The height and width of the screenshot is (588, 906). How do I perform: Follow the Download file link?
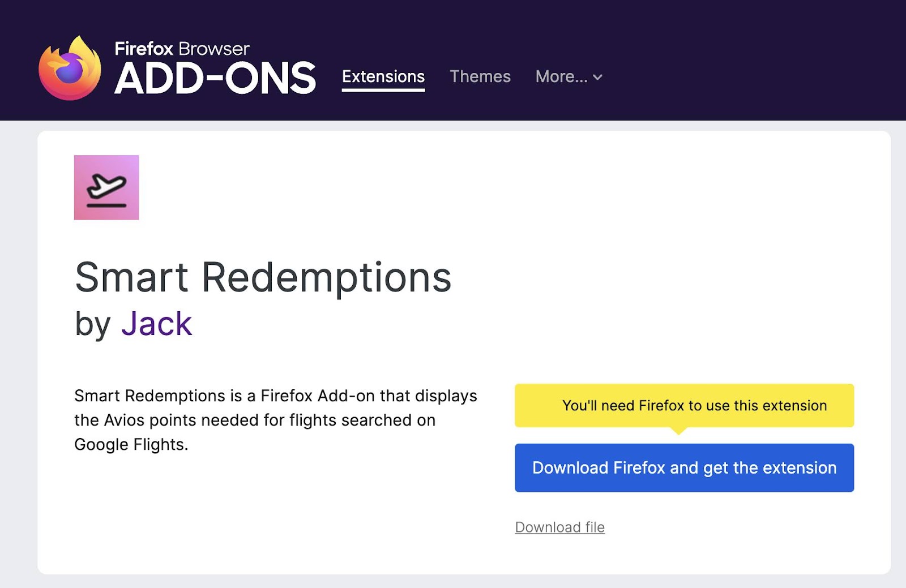(560, 527)
